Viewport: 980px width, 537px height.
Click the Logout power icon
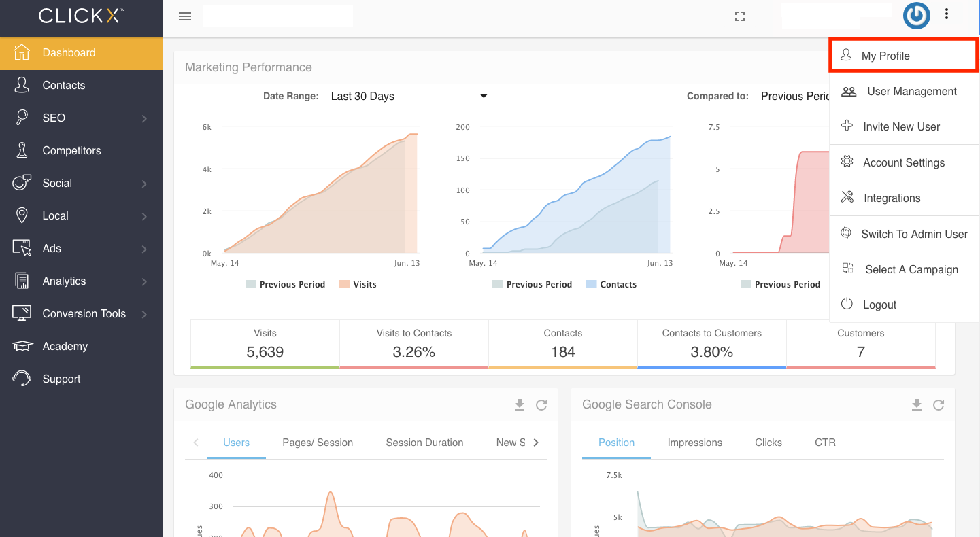click(x=847, y=304)
